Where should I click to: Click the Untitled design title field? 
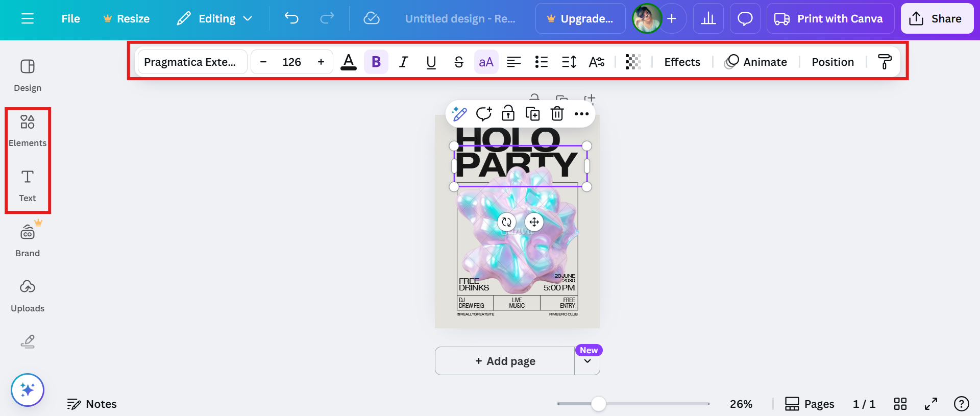pos(460,19)
